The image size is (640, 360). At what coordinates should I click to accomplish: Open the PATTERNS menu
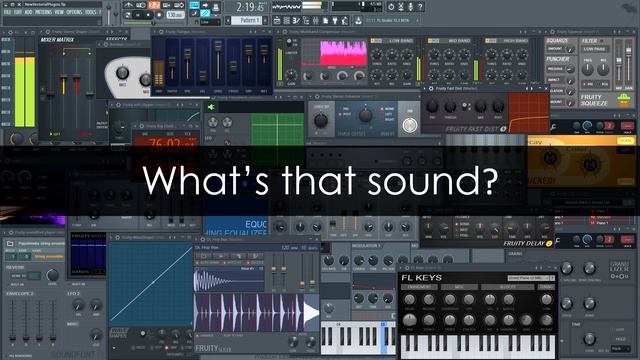coord(43,13)
